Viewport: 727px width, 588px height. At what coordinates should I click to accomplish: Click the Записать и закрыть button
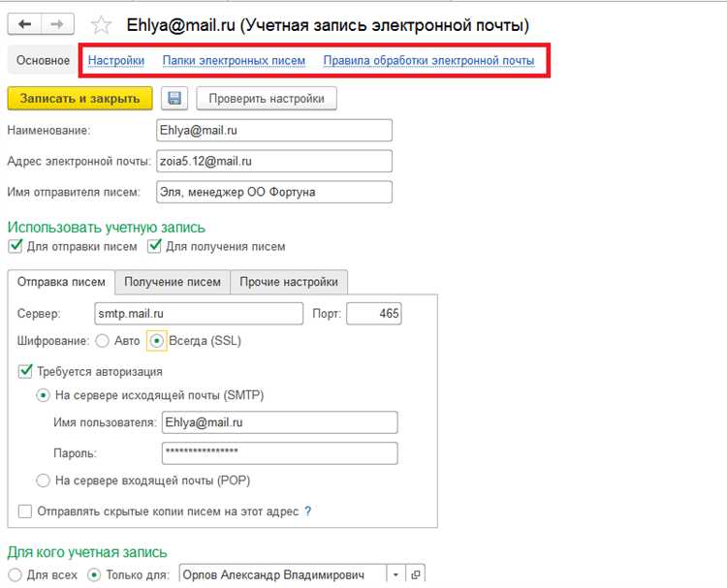[79, 98]
